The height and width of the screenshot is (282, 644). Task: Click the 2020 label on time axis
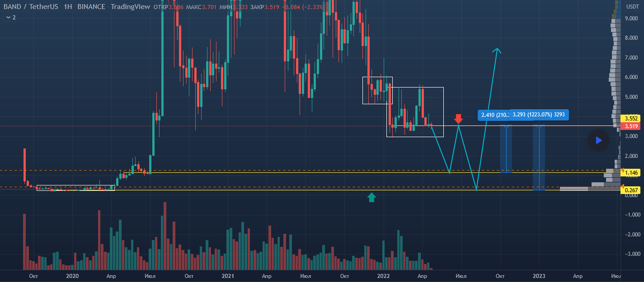tap(72, 275)
